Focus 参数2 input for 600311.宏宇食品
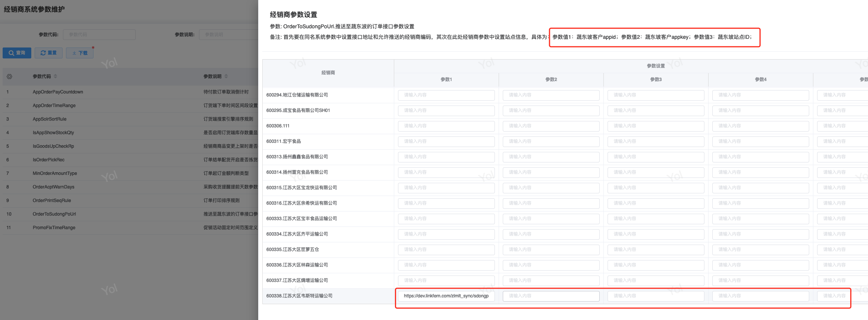Image resolution: width=868 pixels, height=320 pixels. click(x=551, y=141)
